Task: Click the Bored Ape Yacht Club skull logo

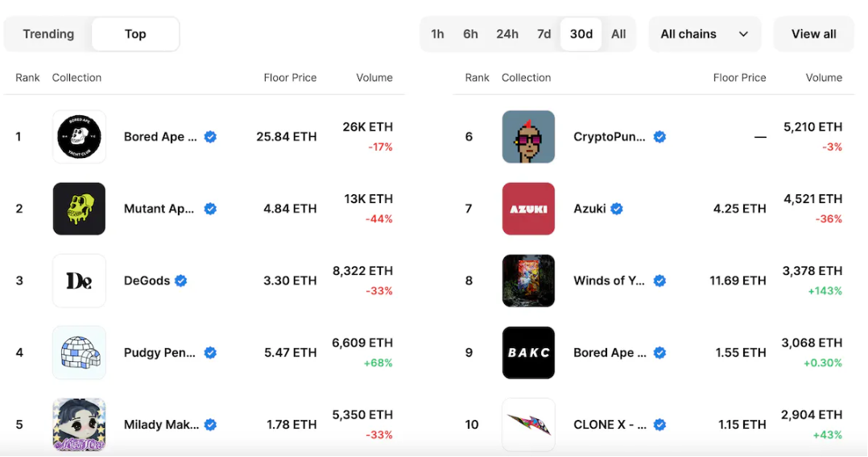Action: tap(79, 137)
